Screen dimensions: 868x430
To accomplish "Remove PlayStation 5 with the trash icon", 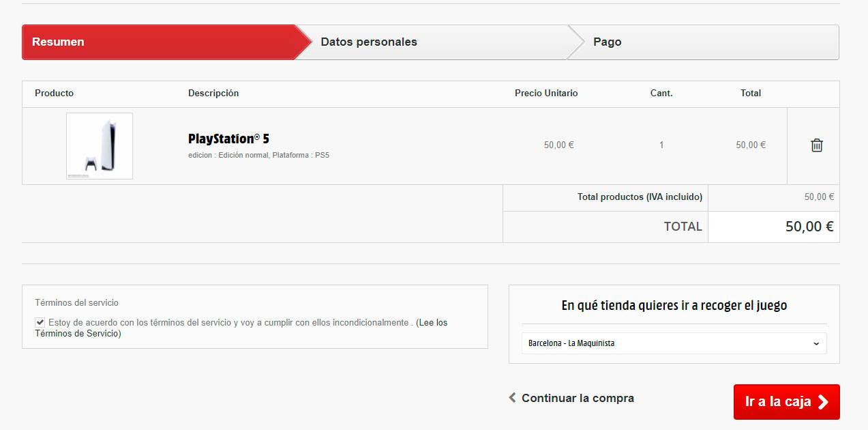I will point(816,145).
